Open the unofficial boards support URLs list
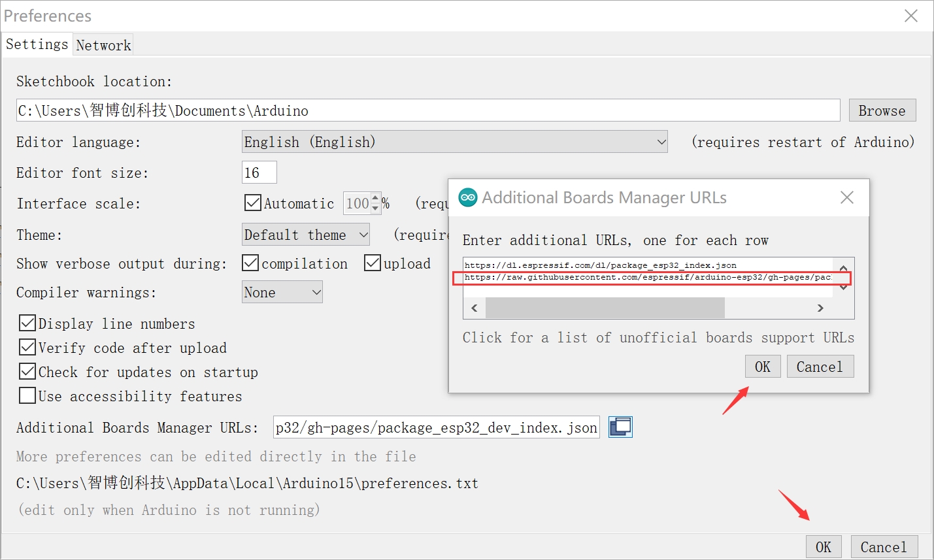The height and width of the screenshot is (560, 934). (658, 337)
